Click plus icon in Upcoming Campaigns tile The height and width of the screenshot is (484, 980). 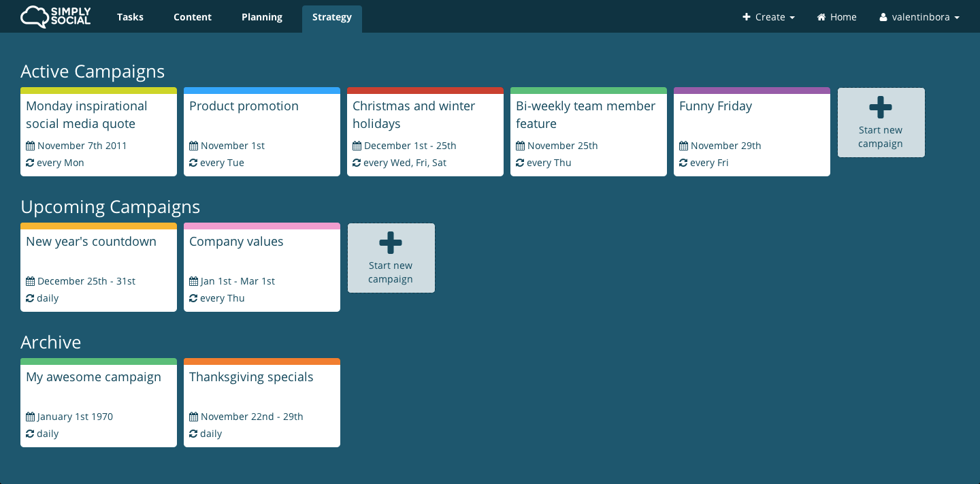click(x=391, y=243)
